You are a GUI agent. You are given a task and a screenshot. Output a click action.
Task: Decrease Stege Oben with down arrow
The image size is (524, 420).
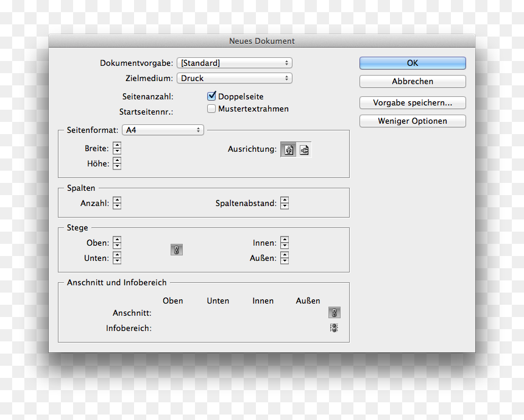[x=117, y=246]
